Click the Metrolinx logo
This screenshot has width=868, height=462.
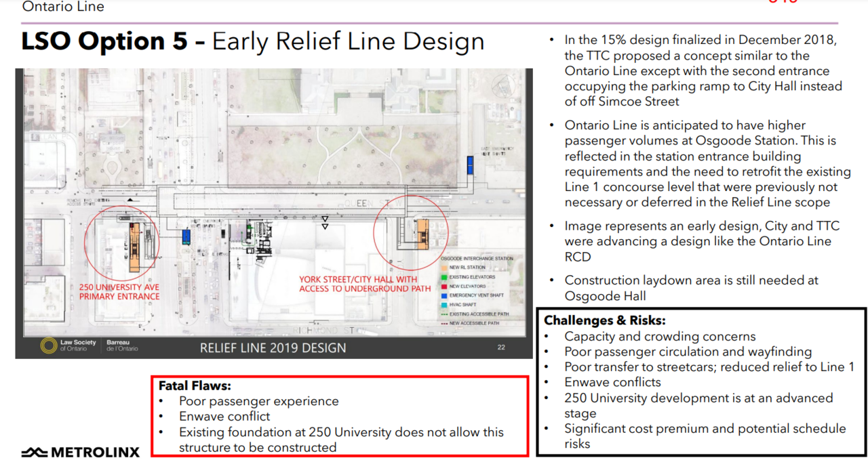click(80, 452)
